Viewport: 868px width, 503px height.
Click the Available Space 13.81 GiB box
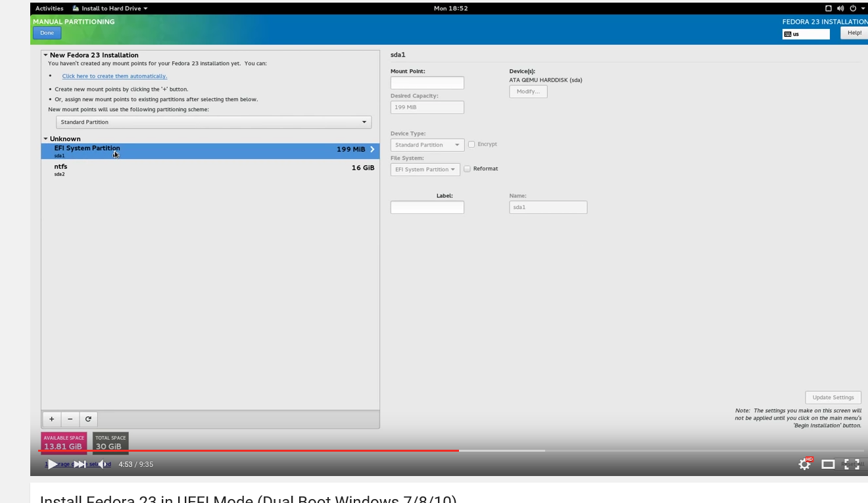[64, 443]
